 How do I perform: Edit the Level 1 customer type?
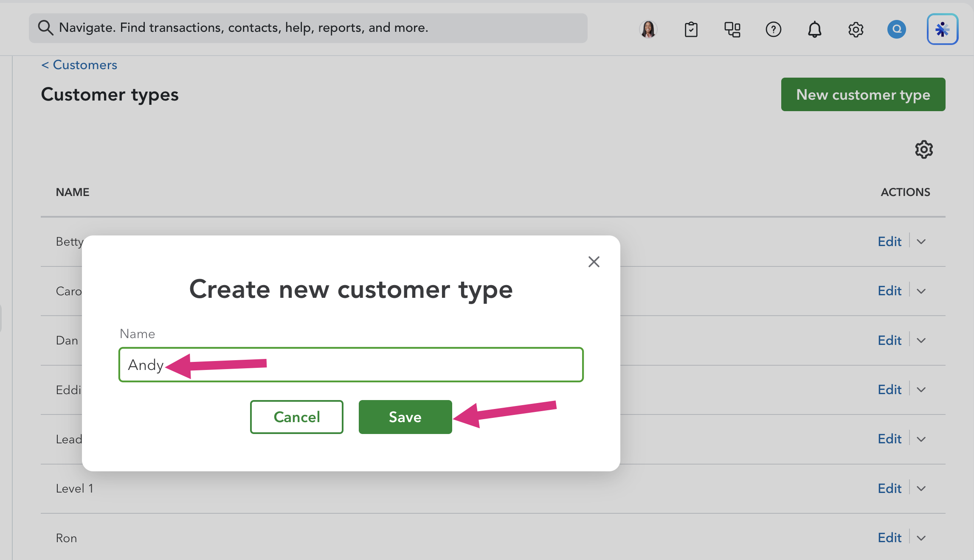[890, 488]
